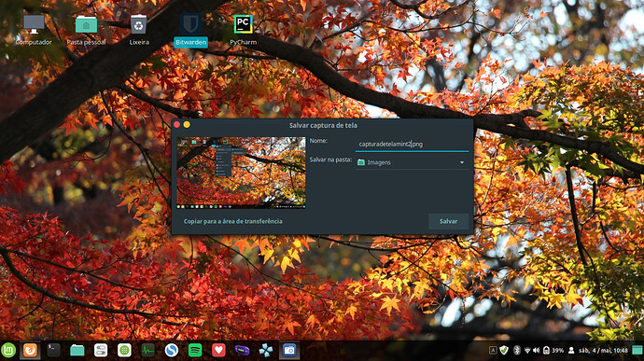Open the system settings toggles icon in the panel
Screen dimensions: 644x361
(x=101, y=351)
